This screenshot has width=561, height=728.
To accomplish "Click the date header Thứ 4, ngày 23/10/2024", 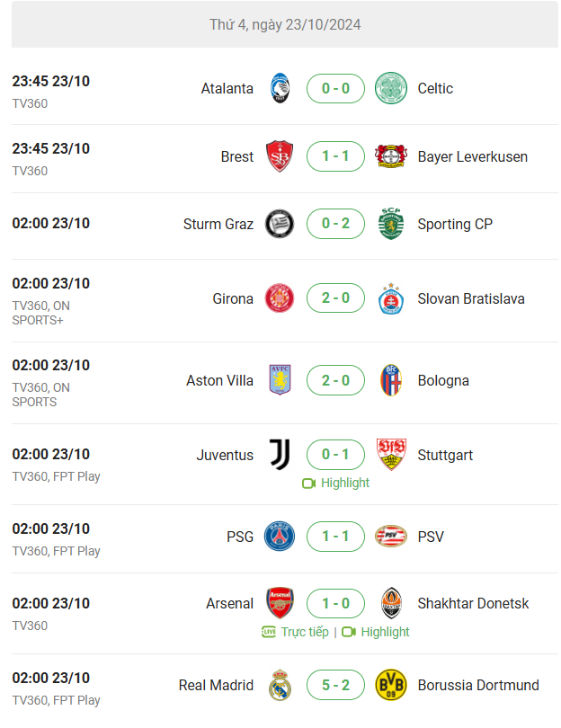I will pyautogui.click(x=285, y=24).
